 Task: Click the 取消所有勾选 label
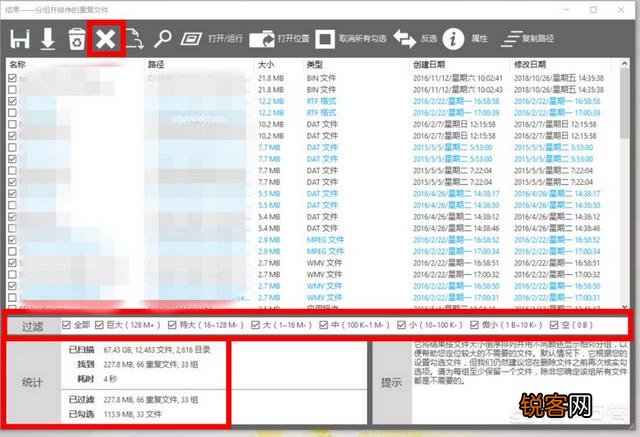[362, 39]
